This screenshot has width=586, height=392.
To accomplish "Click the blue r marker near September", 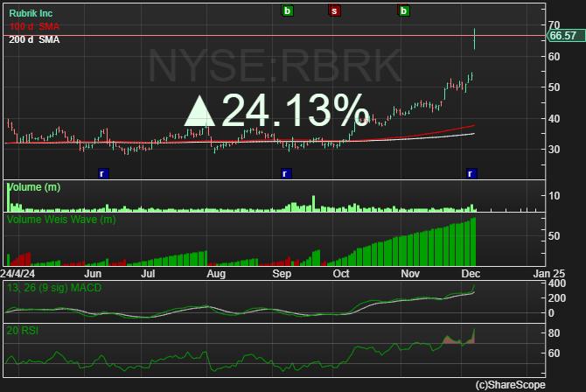I will coord(286,173).
